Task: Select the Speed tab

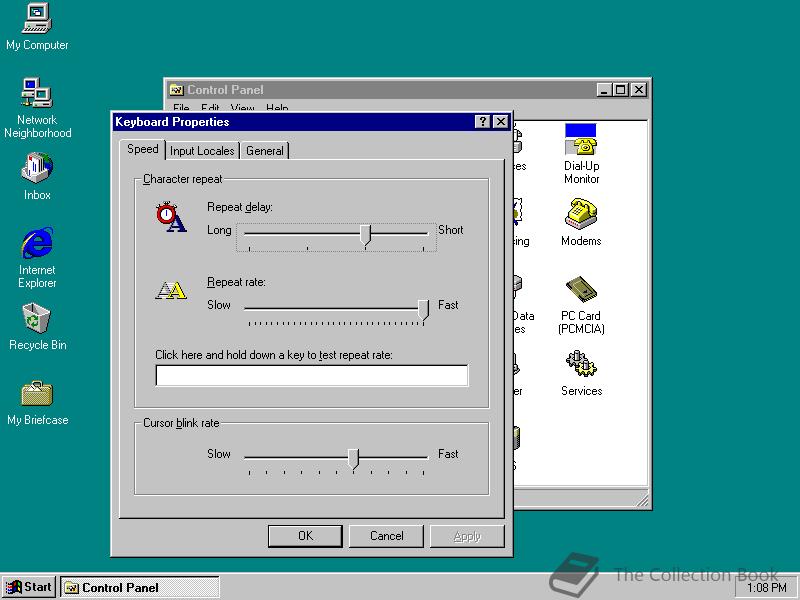Action: point(143,149)
